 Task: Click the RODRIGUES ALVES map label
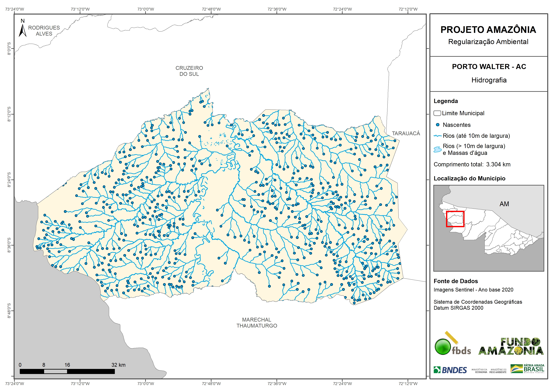[x=44, y=31]
